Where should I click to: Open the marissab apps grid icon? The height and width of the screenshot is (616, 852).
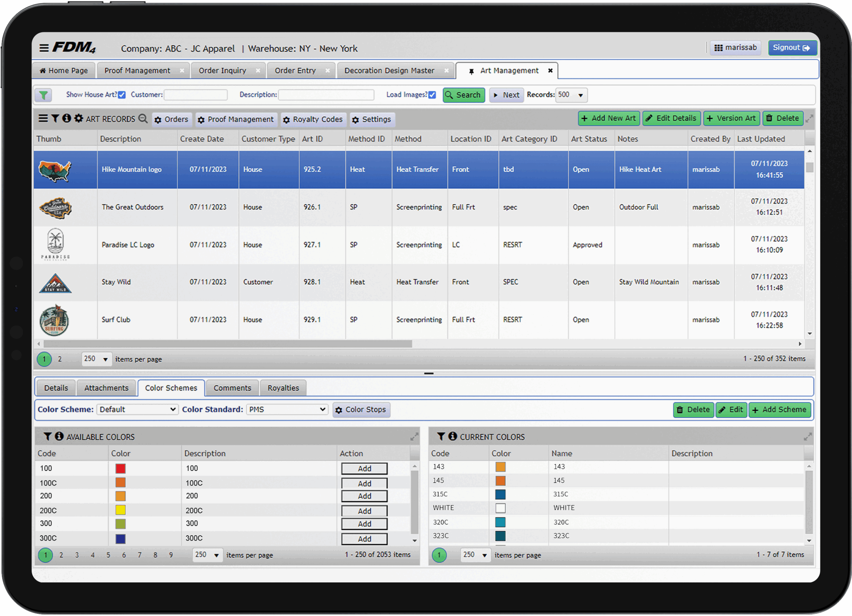tap(718, 48)
